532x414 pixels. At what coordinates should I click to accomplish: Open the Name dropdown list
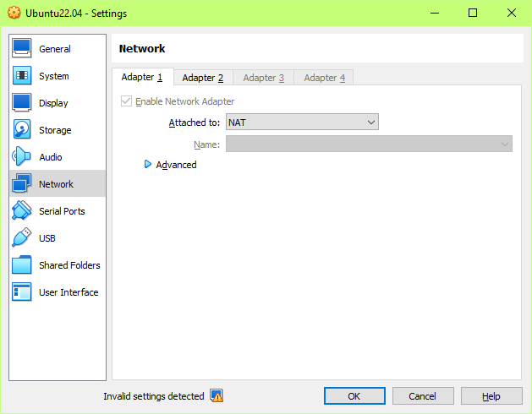coord(369,144)
